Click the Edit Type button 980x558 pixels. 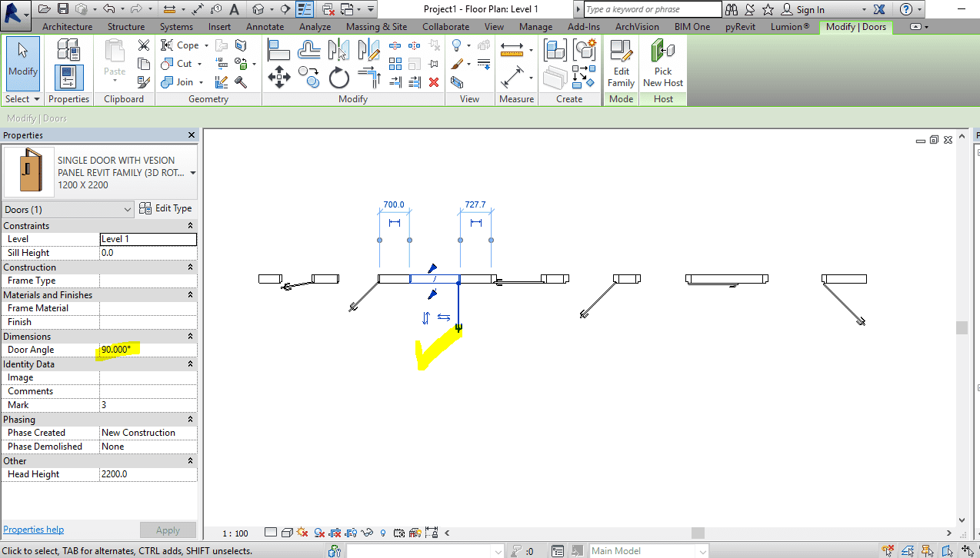(x=165, y=208)
